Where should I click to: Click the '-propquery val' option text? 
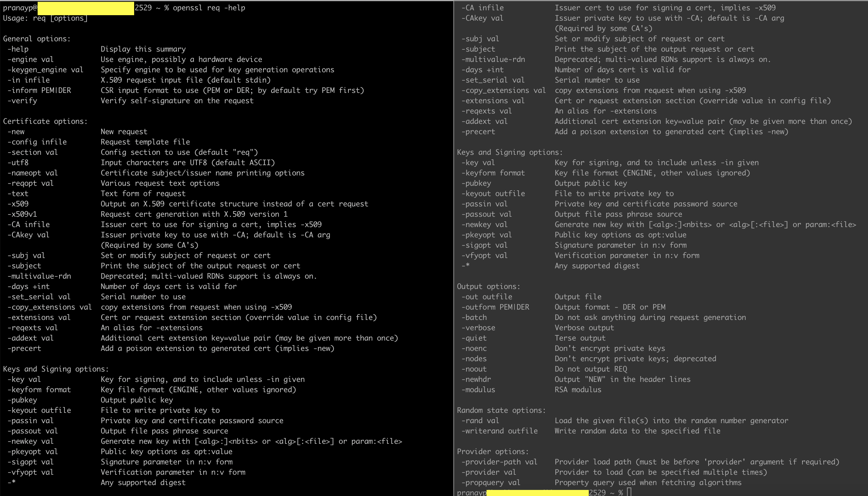pos(490,482)
